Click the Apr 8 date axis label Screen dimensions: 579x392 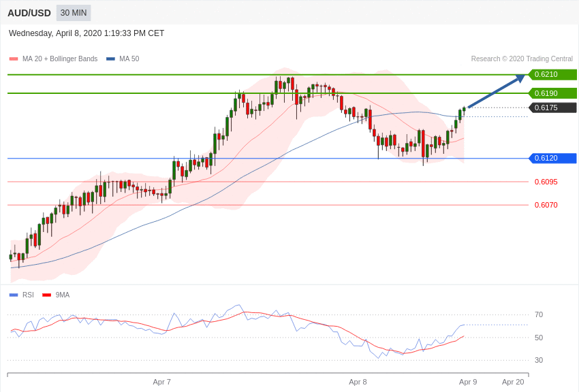coord(358,382)
